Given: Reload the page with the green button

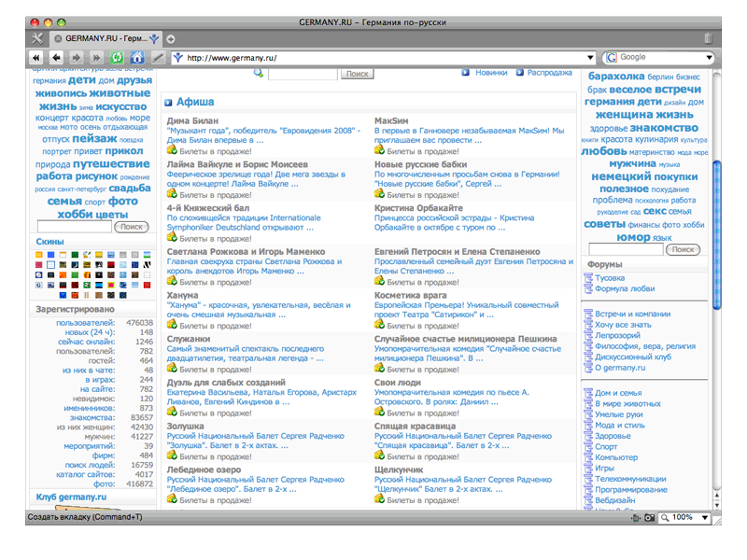Looking at the screenshot, I should click(x=117, y=58).
